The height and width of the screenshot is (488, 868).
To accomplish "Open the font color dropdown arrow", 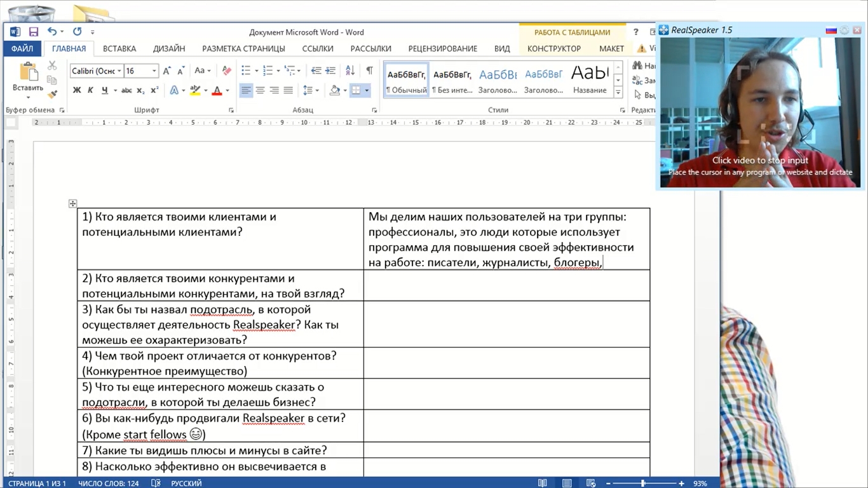I will [x=227, y=90].
